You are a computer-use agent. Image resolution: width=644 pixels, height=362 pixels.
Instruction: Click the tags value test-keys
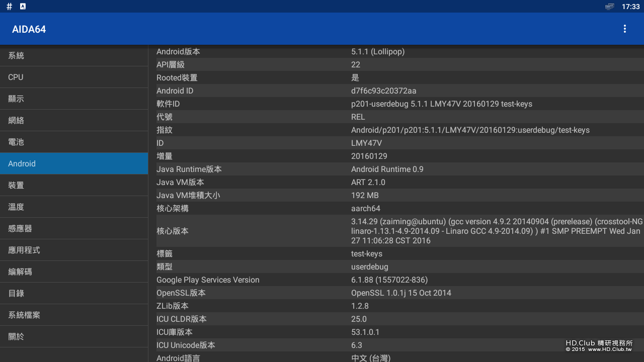click(x=367, y=253)
